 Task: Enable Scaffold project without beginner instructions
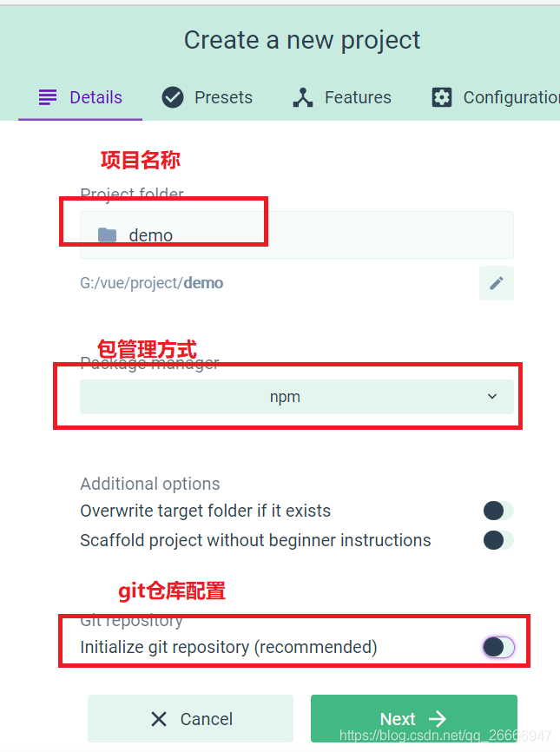(x=498, y=540)
